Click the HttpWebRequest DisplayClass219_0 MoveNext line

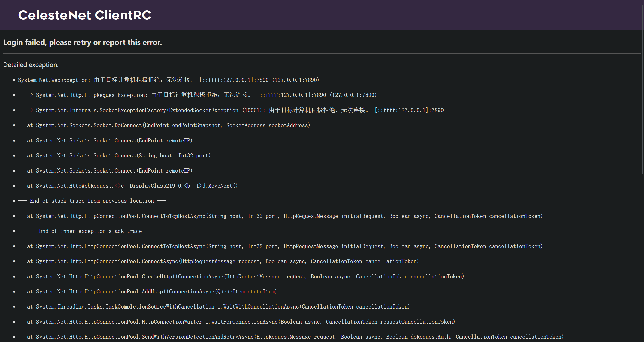[132, 186]
